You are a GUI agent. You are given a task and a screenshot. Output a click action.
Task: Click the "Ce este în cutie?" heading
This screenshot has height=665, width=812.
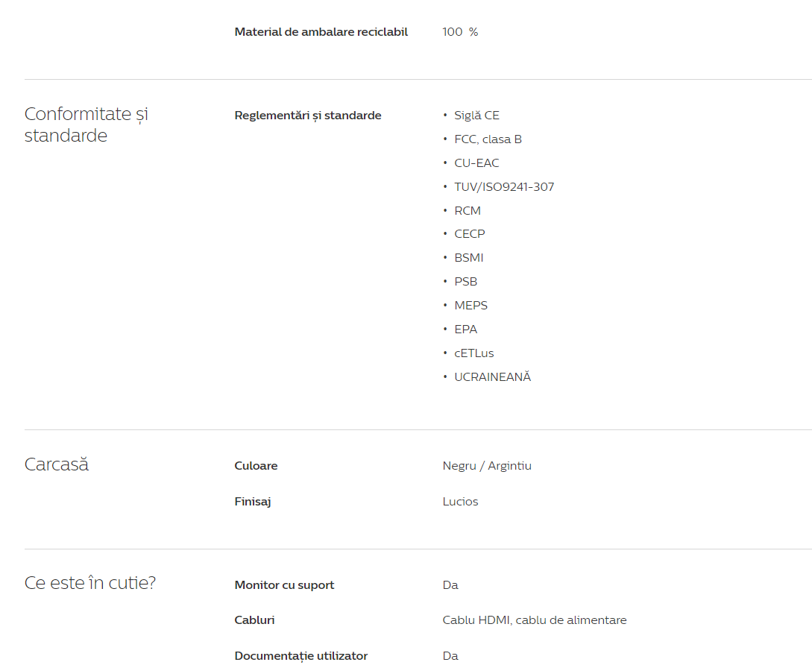click(x=90, y=583)
